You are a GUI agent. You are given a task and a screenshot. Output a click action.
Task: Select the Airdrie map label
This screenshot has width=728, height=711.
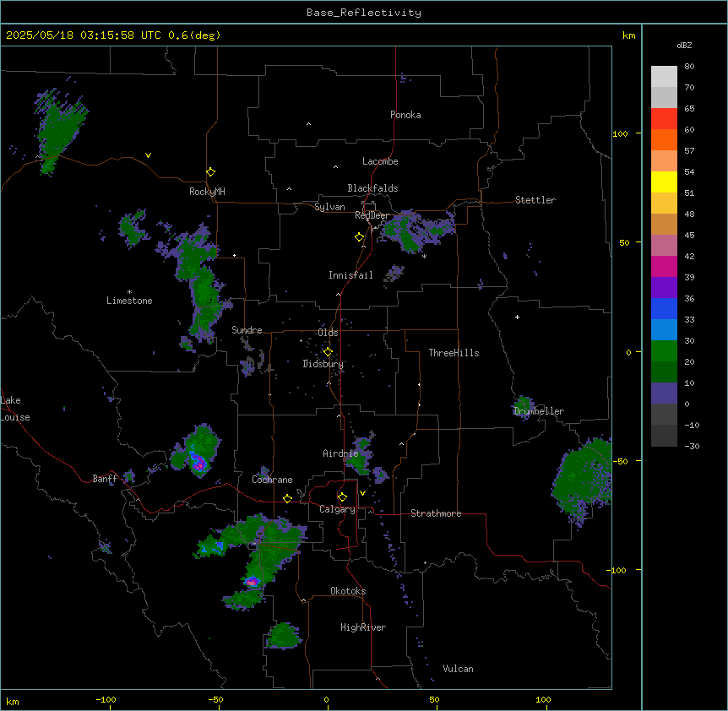(340, 453)
